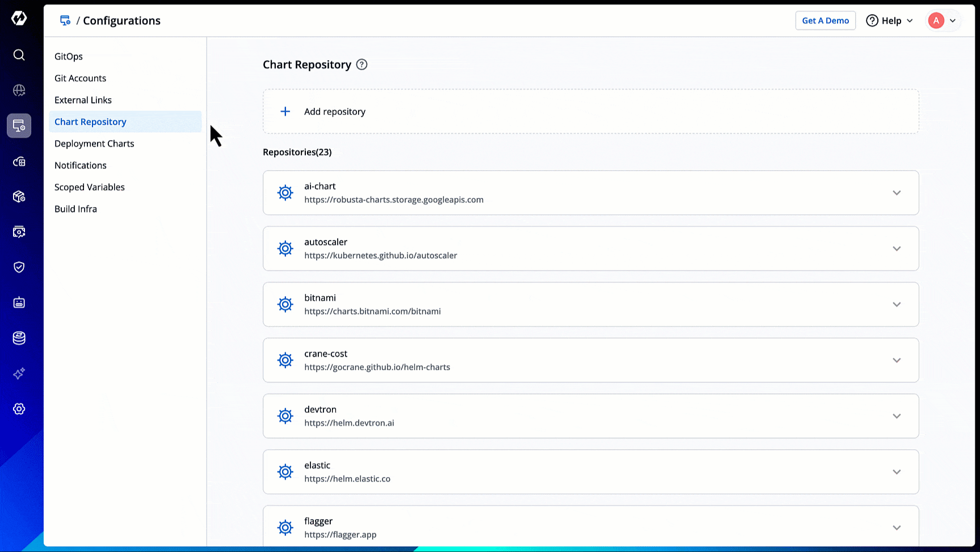The width and height of the screenshot is (980, 552).
Task: Click the Get A Demo button
Action: (x=825, y=20)
